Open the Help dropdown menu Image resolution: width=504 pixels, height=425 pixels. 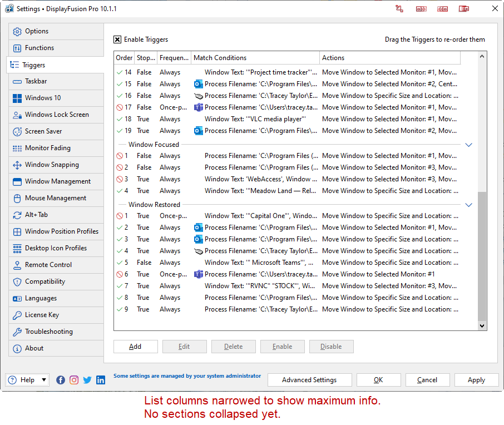(27, 380)
